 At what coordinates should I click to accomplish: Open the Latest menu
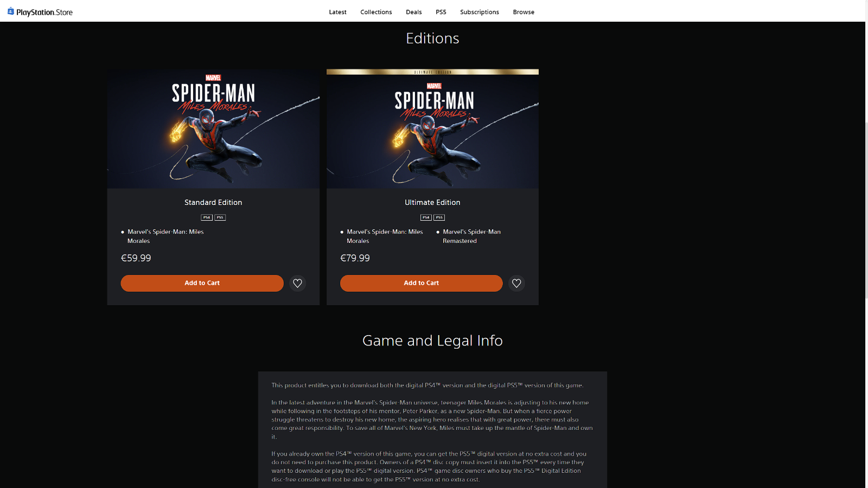point(337,12)
